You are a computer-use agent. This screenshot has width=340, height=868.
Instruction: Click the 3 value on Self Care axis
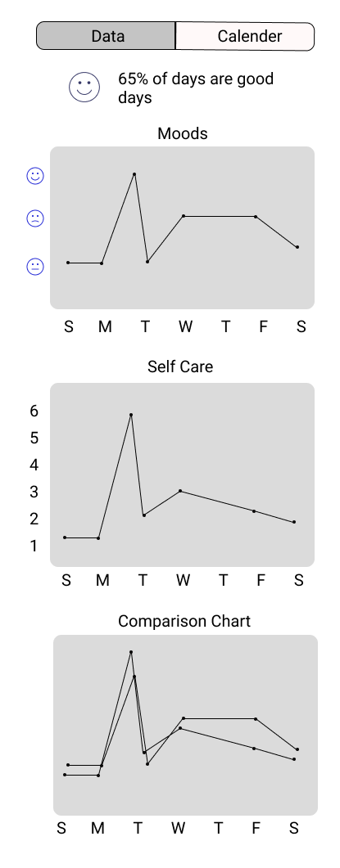tap(34, 492)
